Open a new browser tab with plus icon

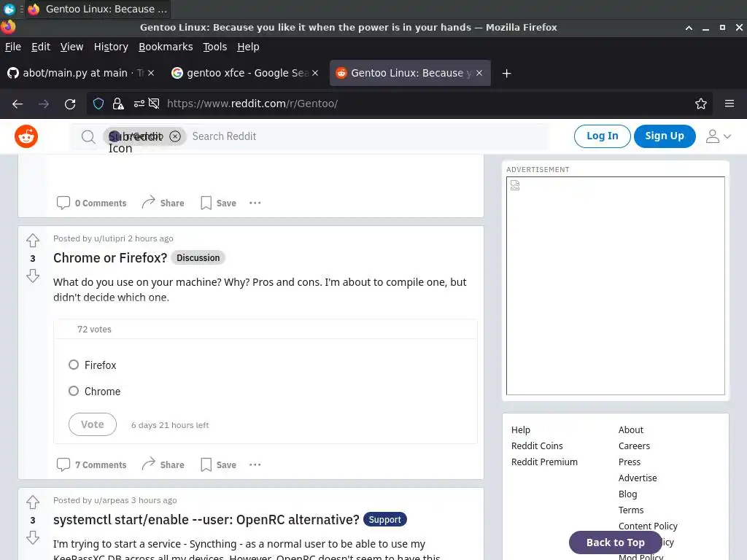point(506,74)
